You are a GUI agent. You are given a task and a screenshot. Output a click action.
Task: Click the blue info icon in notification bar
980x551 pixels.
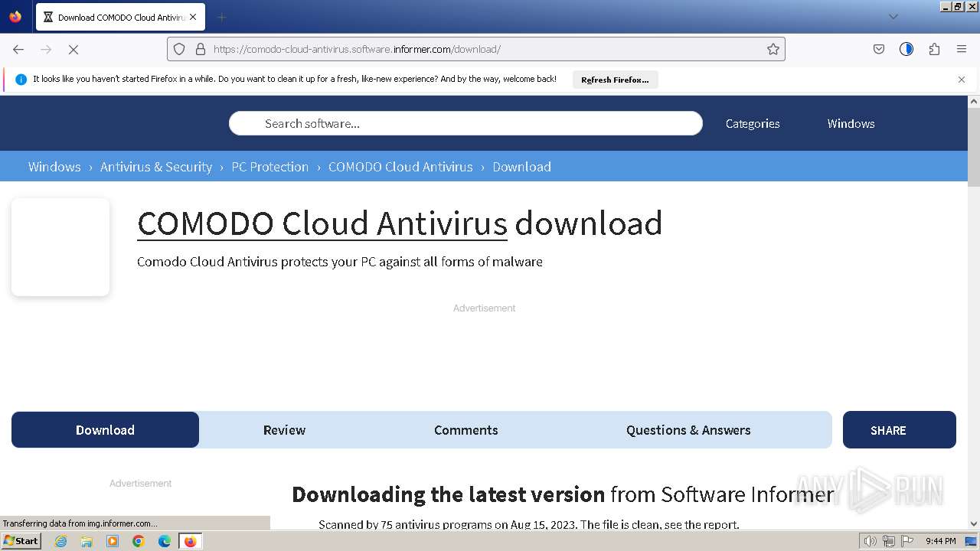pos(21,80)
